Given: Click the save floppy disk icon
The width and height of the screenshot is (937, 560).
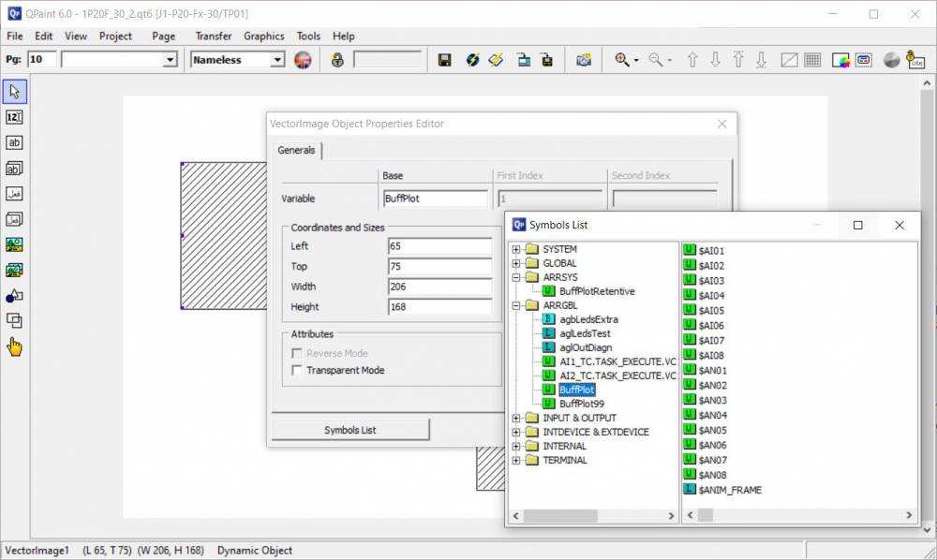Looking at the screenshot, I should point(445,60).
